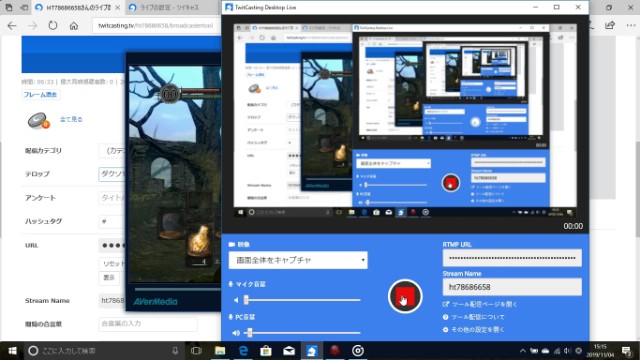Click the browser refresh icon
Image resolution: width=640 pixels, height=360 pixels.
53,26
